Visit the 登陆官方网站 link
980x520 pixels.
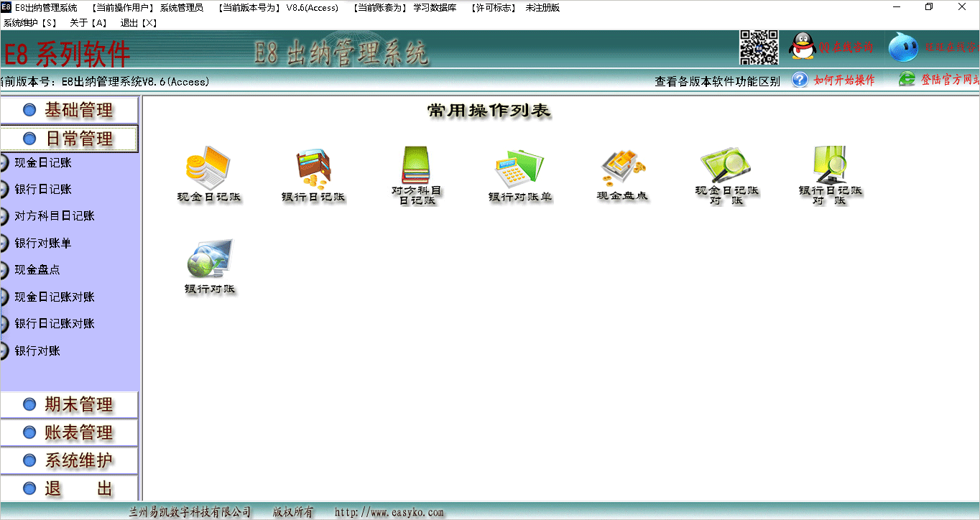(939, 80)
